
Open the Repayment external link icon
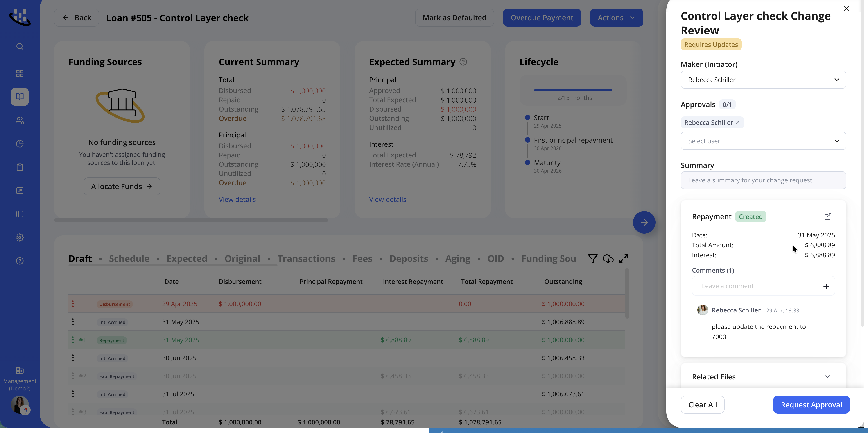pyautogui.click(x=827, y=216)
